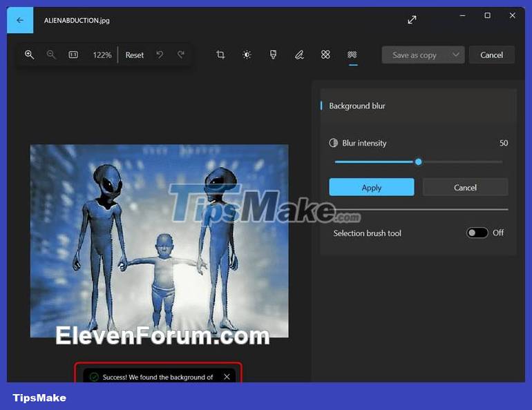Image resolution: width=532 pixels, height=410 pixels.
Task: Click the Blur intensity icon
Action: [x=334, y=143]
